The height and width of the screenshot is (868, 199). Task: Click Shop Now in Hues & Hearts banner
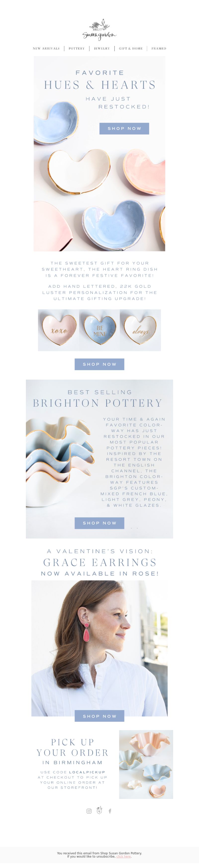point(124,128)
